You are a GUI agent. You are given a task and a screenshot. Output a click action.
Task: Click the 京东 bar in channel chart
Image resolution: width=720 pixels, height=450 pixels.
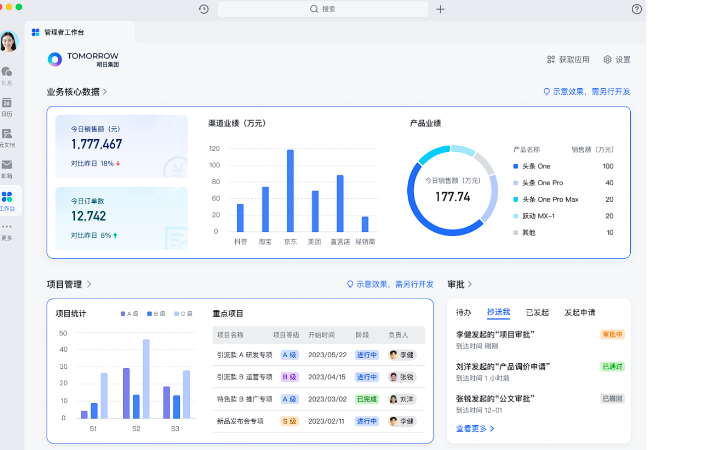click(x=290, y=191)
